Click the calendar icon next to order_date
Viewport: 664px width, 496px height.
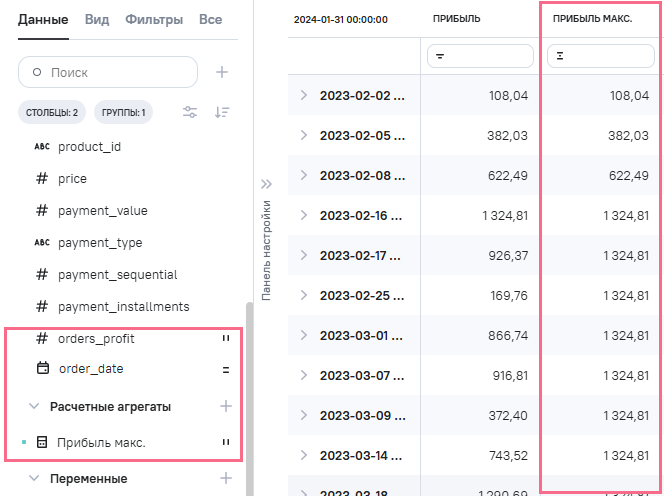click(x=43, y=369)
